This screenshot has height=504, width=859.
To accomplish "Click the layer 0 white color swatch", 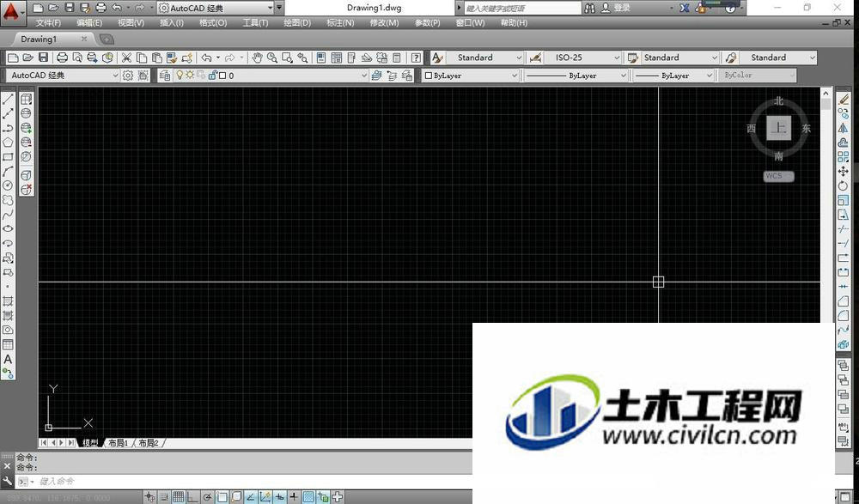I will point(222,76).
